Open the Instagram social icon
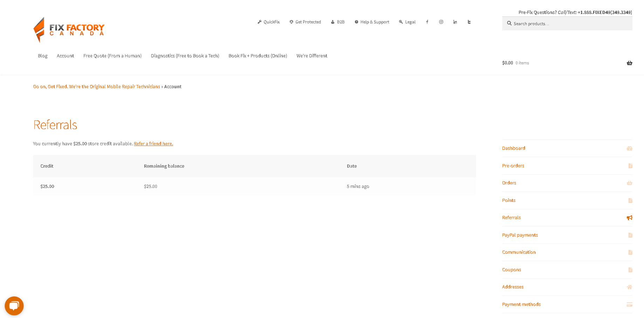The image size is (644, 318). [441, 22]
